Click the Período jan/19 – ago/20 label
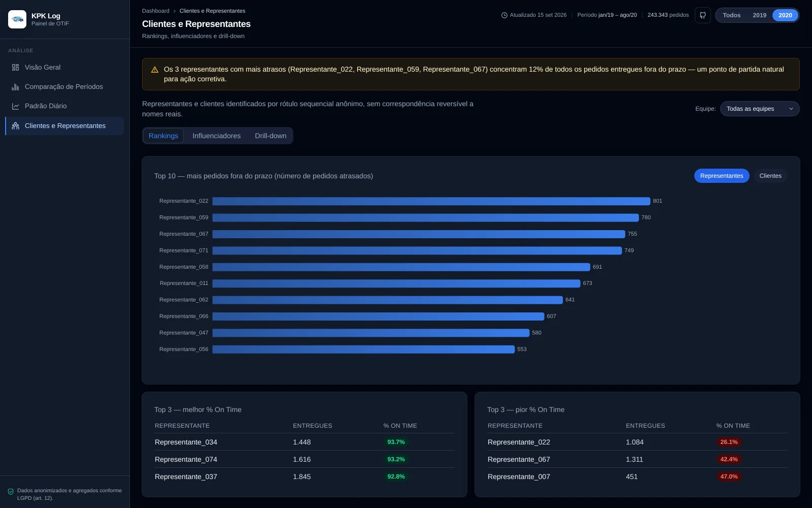Image resolution: width=812 pixels, height=508 pixels. 607,15
